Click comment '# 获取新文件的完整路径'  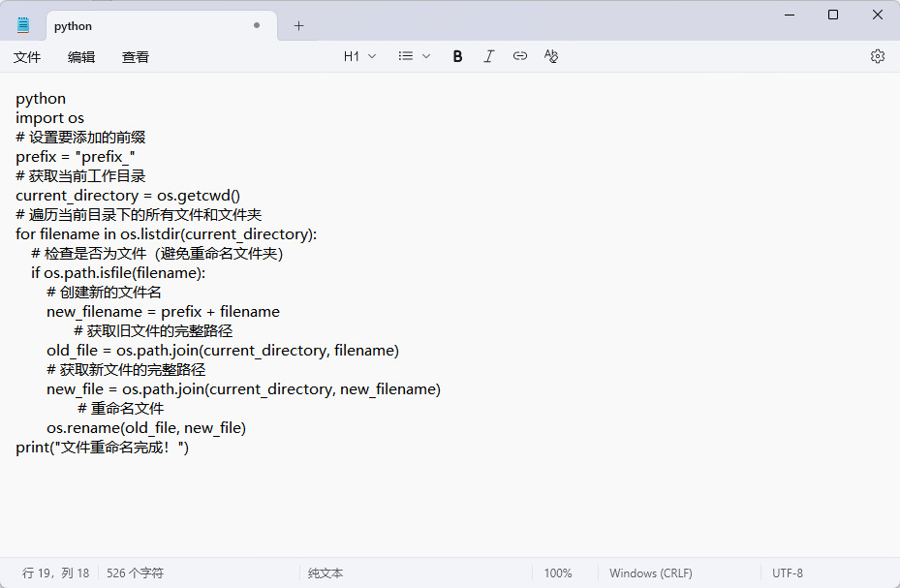(x=126, y=369)
